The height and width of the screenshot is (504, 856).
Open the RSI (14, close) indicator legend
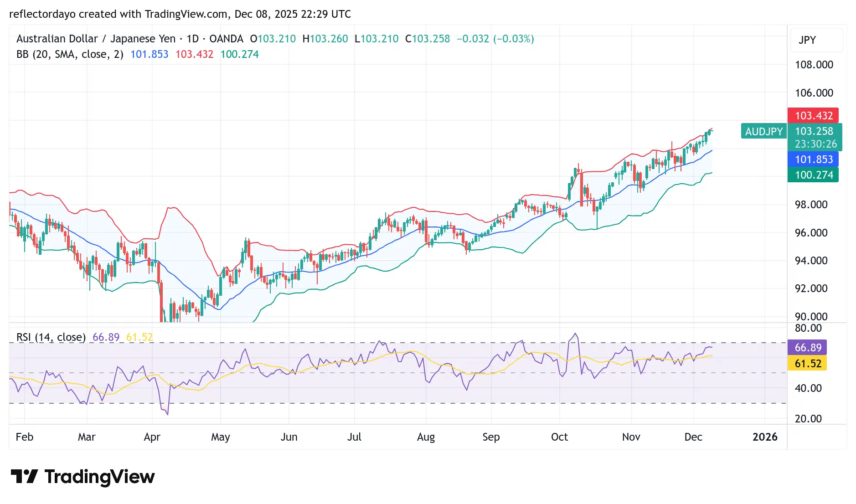coord(51,337)
